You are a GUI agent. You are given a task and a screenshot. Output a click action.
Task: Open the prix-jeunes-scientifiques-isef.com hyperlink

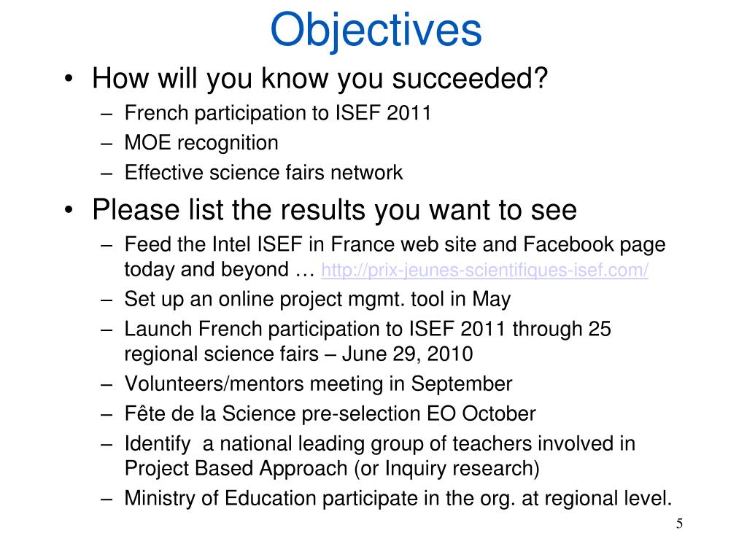tap(484, 271)
